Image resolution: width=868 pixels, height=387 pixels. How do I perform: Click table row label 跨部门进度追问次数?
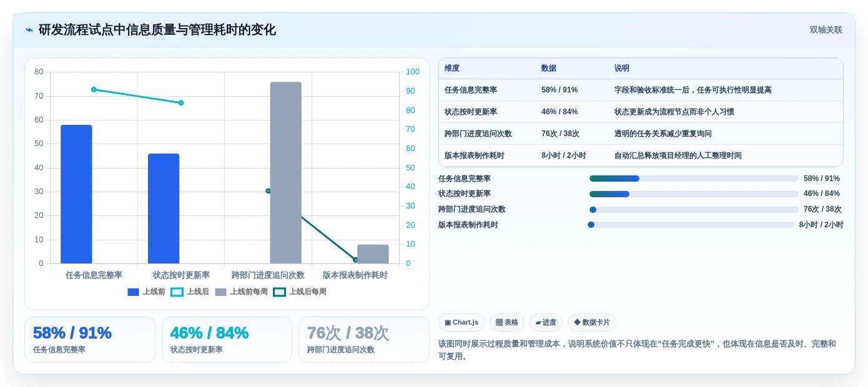pyautogui.click(x=478, y=134)
